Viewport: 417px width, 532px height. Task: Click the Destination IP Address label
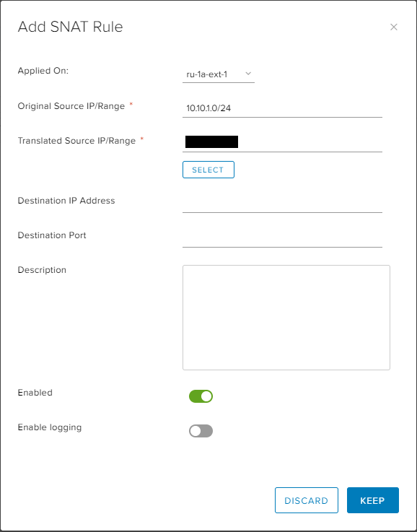click(x=66, y=201)
